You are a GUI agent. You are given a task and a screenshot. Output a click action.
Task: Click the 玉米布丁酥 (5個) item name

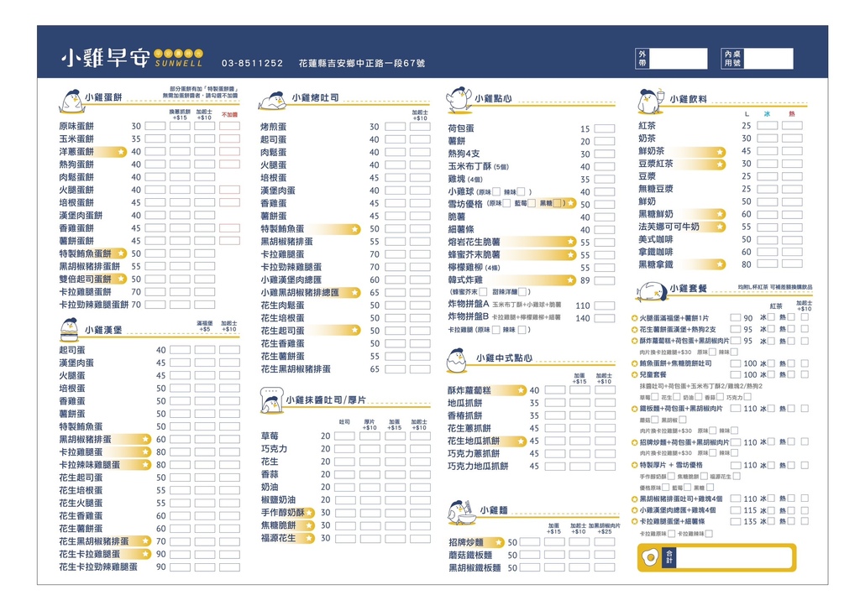[478, 167]
